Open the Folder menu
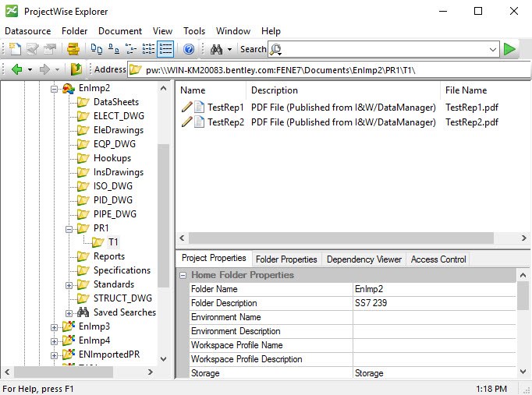This screenshot has height=395, width=532. pos(75,31)
